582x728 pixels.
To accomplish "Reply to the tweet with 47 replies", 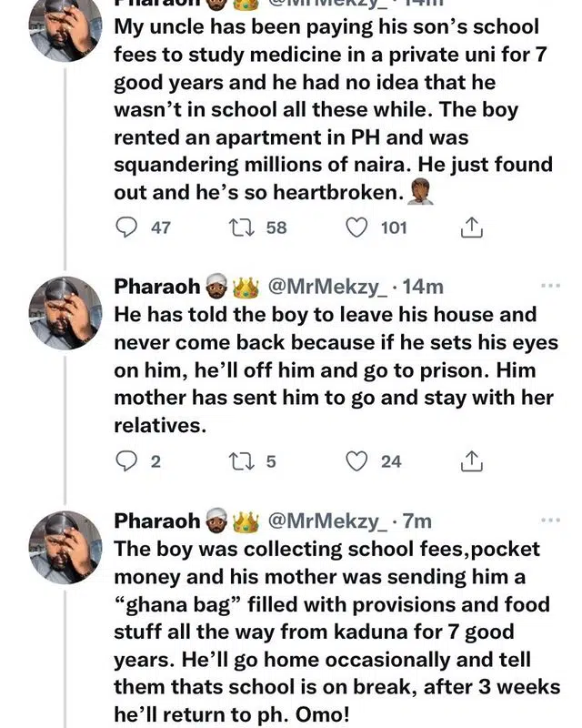I will click(x=129, y=227).
